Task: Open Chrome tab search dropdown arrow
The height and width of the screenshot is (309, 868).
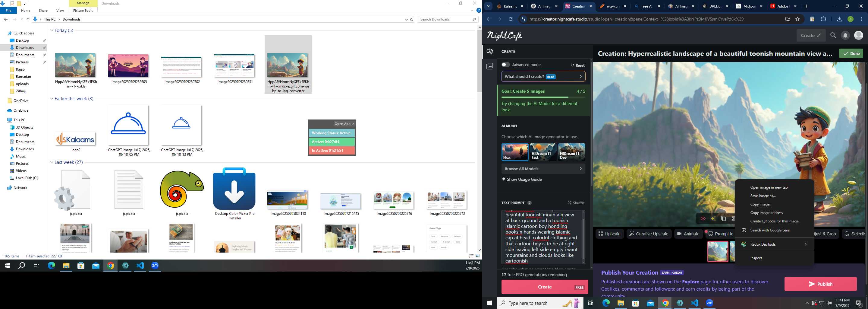Action: pyautogui.click(x=488, y=6)
